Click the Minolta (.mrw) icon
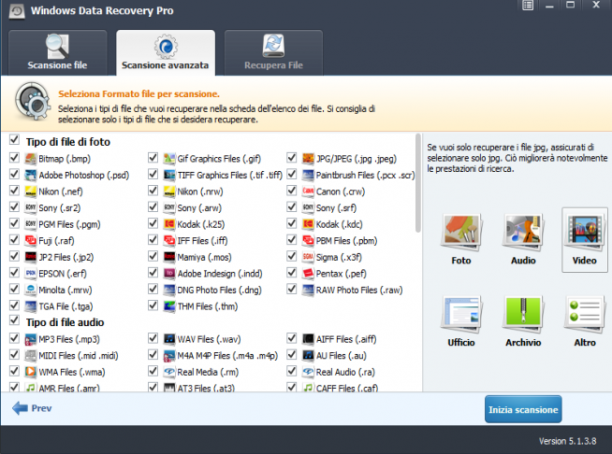 pyautogui.click(x=30, y=290)
